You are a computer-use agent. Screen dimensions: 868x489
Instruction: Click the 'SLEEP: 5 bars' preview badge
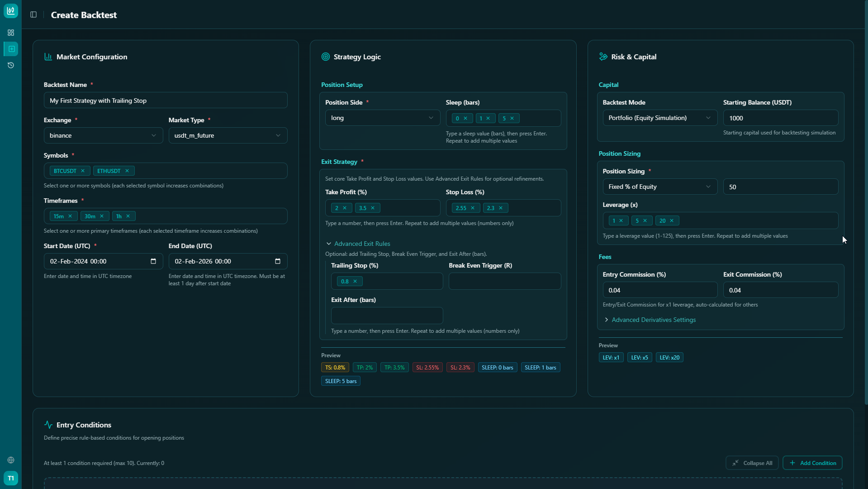341,381
